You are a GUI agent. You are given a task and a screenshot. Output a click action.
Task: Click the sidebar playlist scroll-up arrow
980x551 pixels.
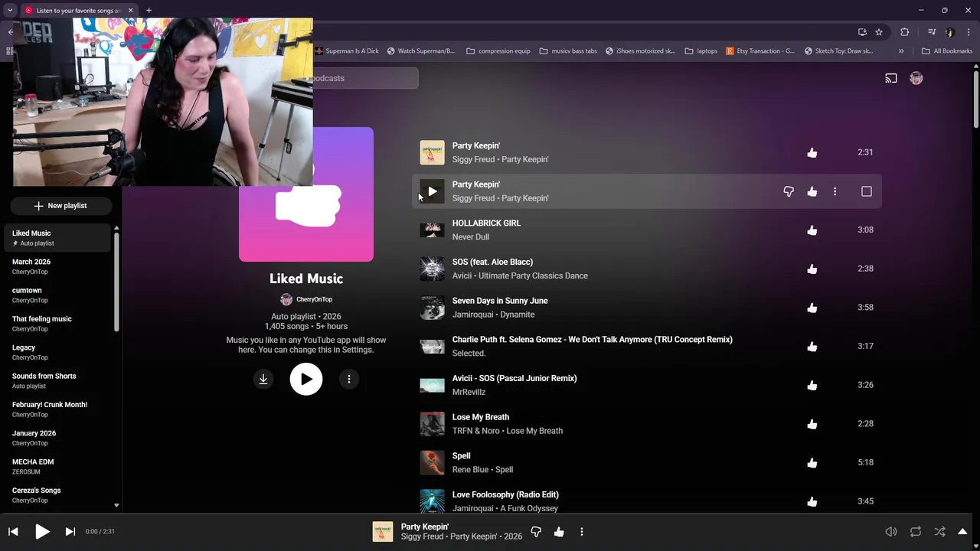pyautogui.click(x=116, y=228)
